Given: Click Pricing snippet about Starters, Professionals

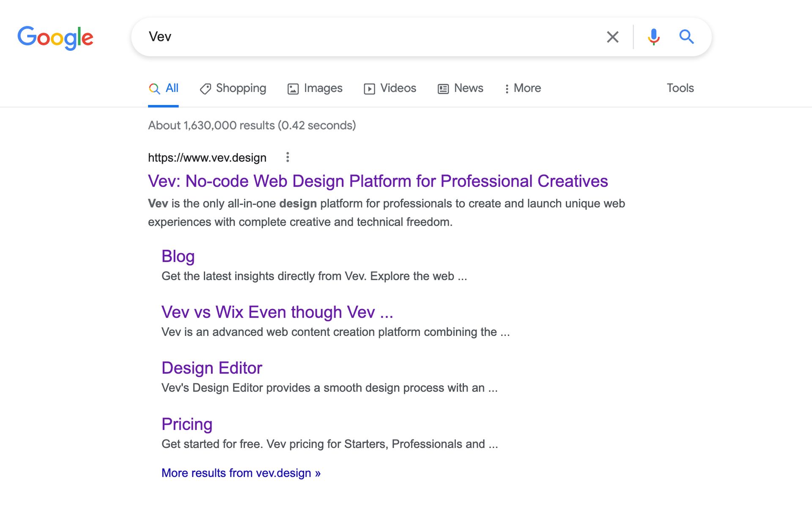Looking at the screenshot, I should tap(330, 444).
